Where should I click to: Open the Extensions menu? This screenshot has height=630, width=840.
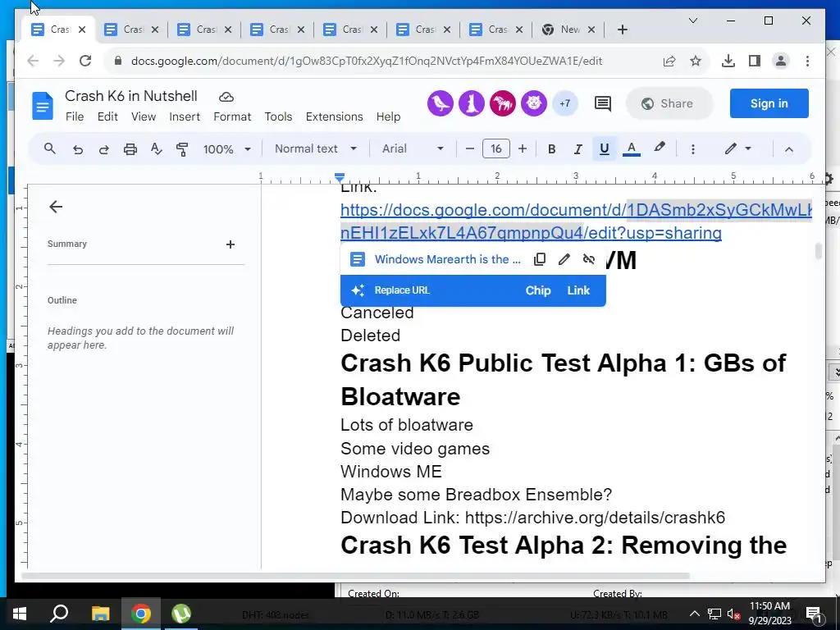pyautogui.click(x=335, y=116)
